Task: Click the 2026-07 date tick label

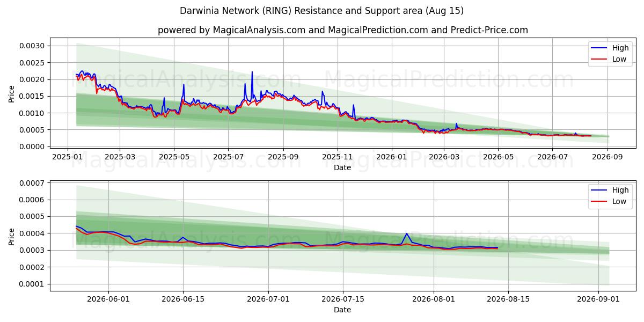Action: pos(553,157)
